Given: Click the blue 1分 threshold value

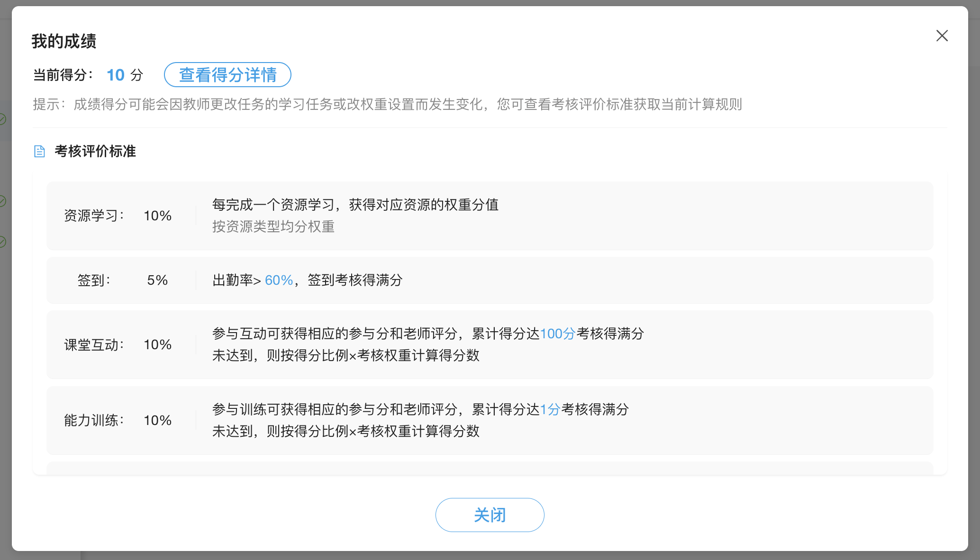Looking at the screenshot, I should [550, 409].
